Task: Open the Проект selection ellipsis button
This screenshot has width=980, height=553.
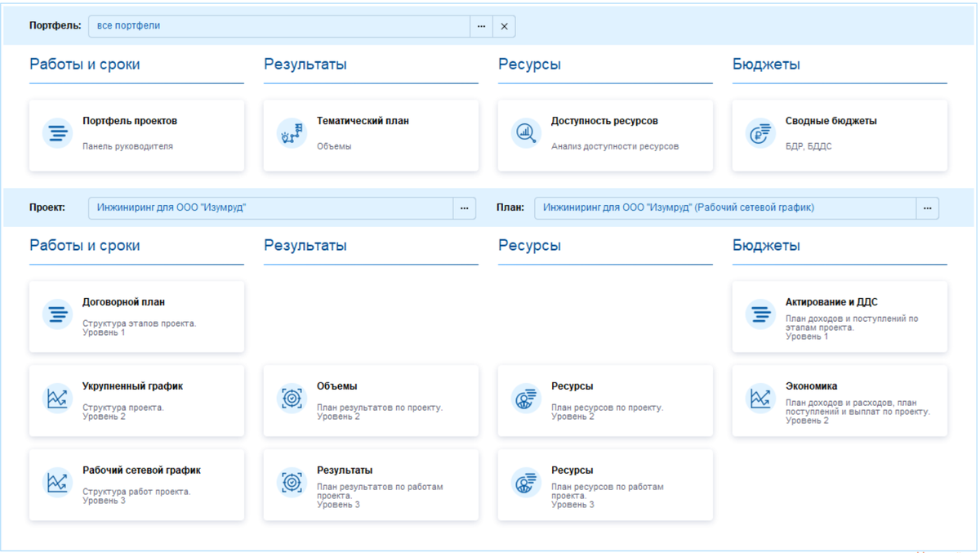Action: 464,208
